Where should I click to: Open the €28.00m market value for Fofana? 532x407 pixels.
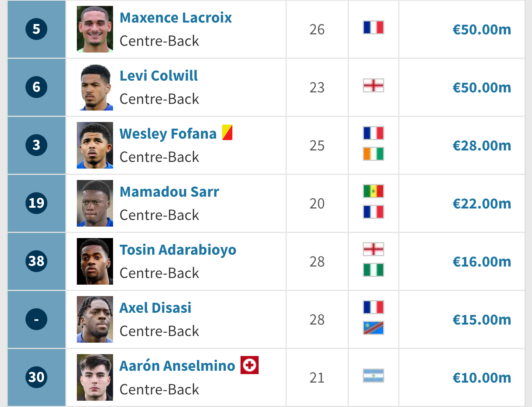[482, 146]
